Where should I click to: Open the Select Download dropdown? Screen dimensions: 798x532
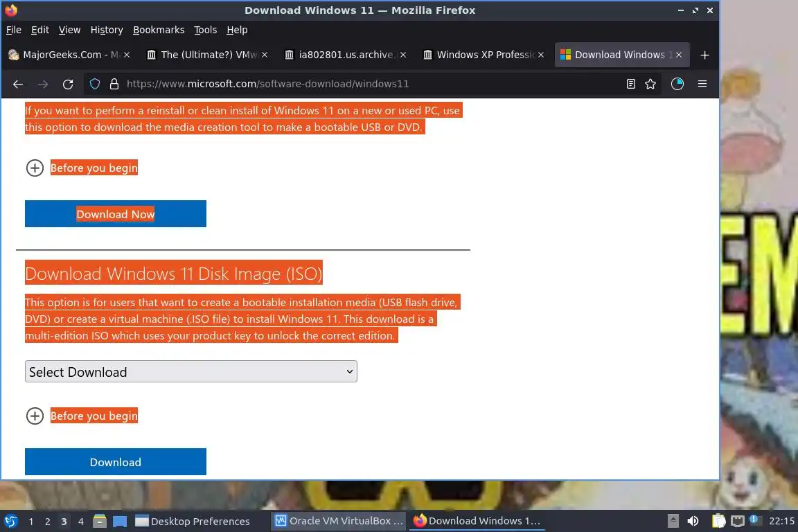click(x=191, y=371)
